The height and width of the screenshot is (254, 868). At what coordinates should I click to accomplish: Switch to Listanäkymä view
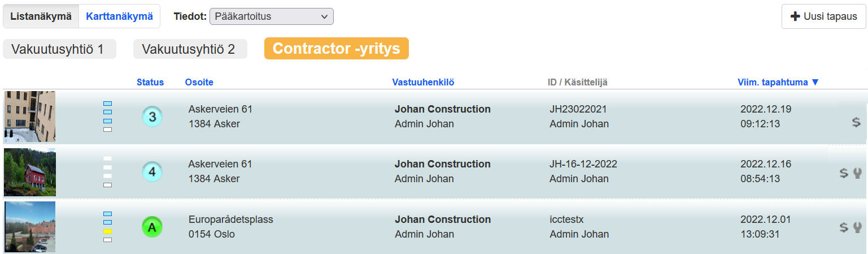click(x=41, y=16)
